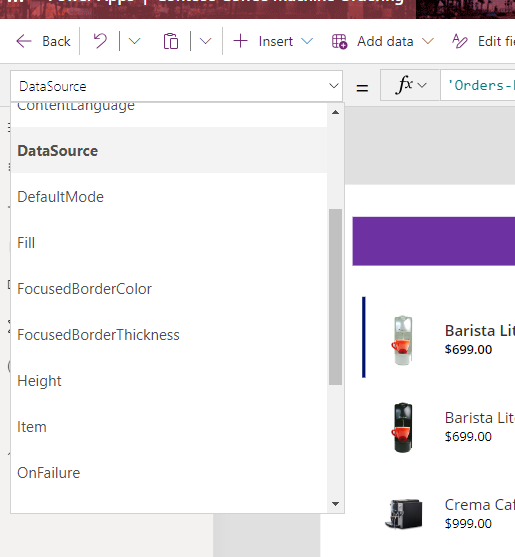Viewport: 515px width, 557px height.
Task: Open the Insert menu chevron
Action: pos(307,41)
